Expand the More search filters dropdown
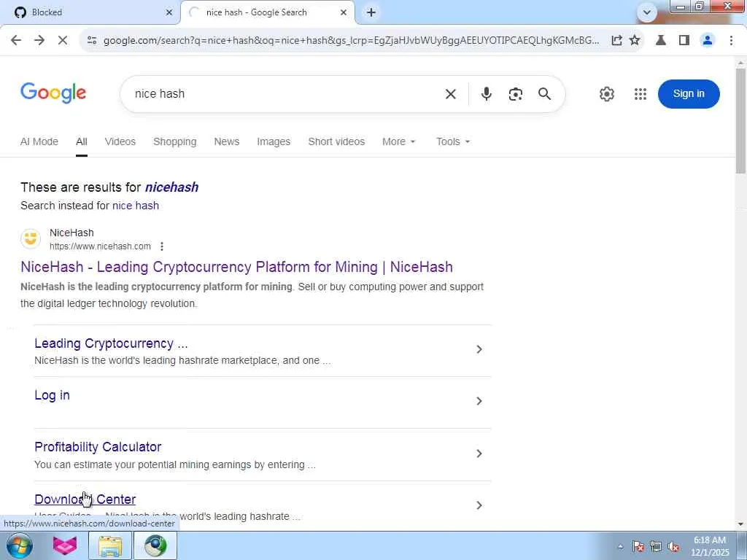Screen dimensions: 747x560 pos(399,141)
